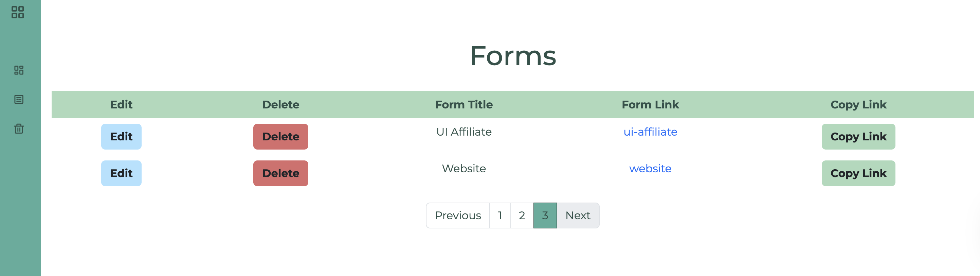Jump to page 2 of forms
Viewport: 980px width, 276px height.
[522, 215]
